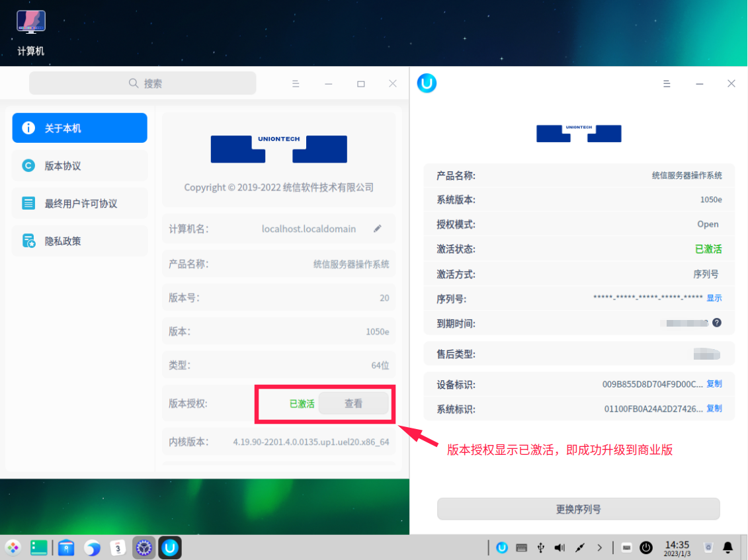Open 最终用户许可协议 in the sidebar
The height and width of the screenshot is (560, 748).
coord(79,203)
